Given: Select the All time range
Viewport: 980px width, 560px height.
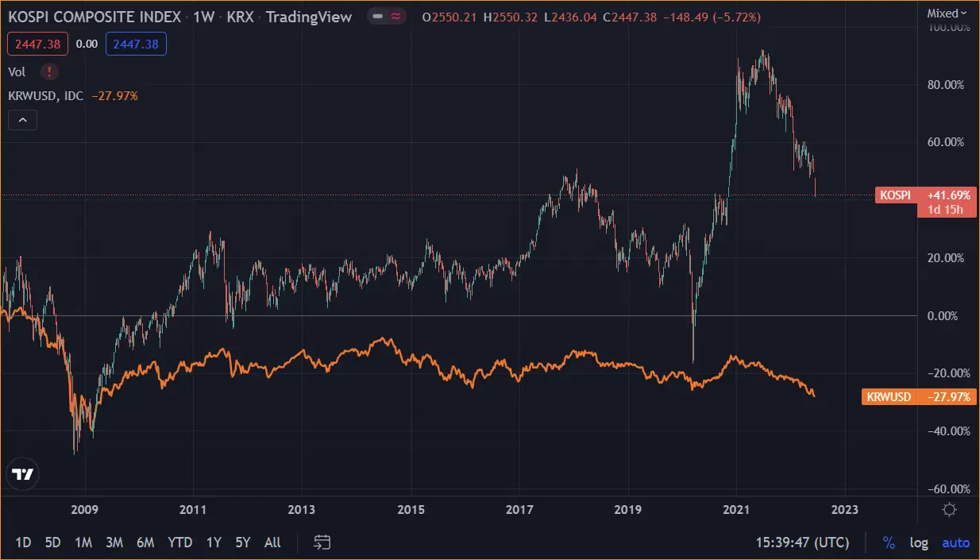Looking at the screenshot, I should coord(272,543).
